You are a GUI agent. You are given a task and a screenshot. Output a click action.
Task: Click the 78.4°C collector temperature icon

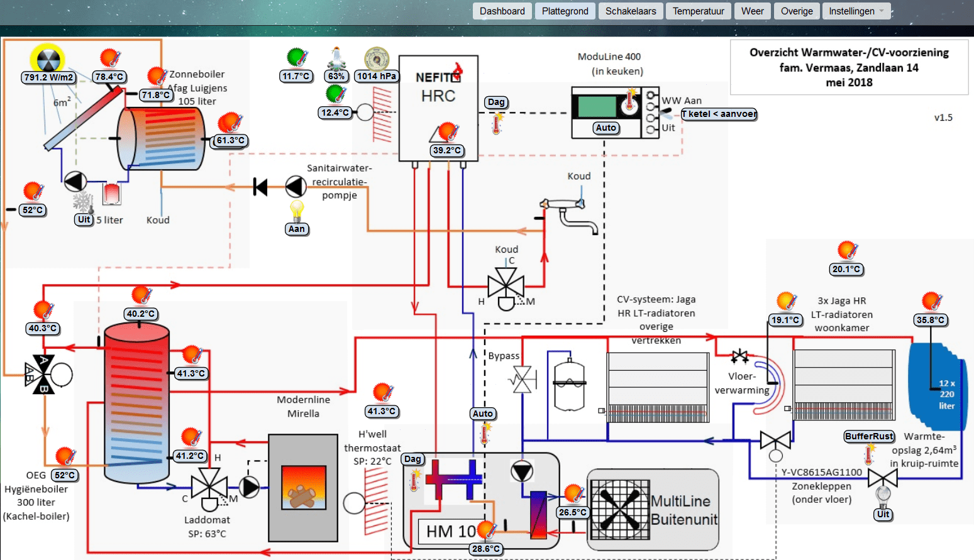pyautogui.click(x=110, y=58)
